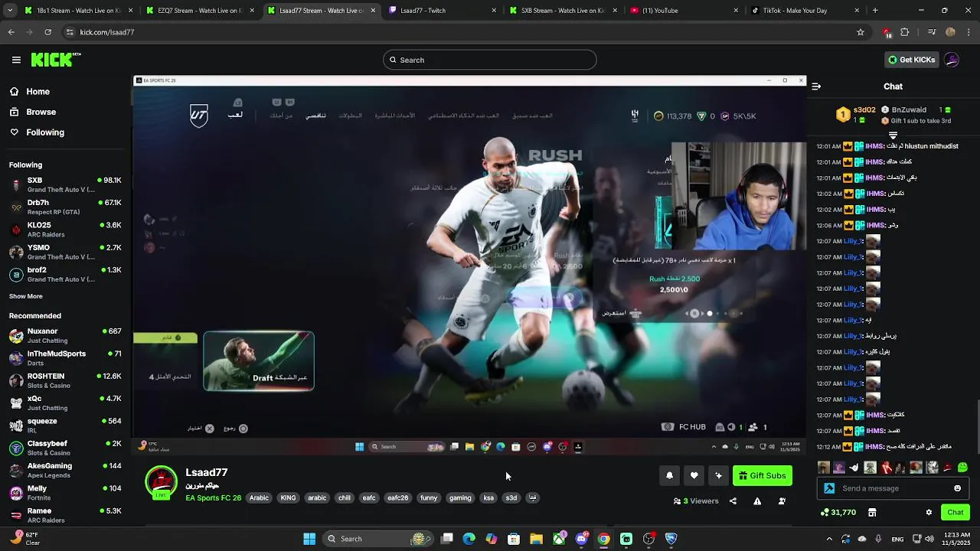This screenshot has width=980, height=551.
Task: Click the share stream icon
Action: [x=733, y=501]
